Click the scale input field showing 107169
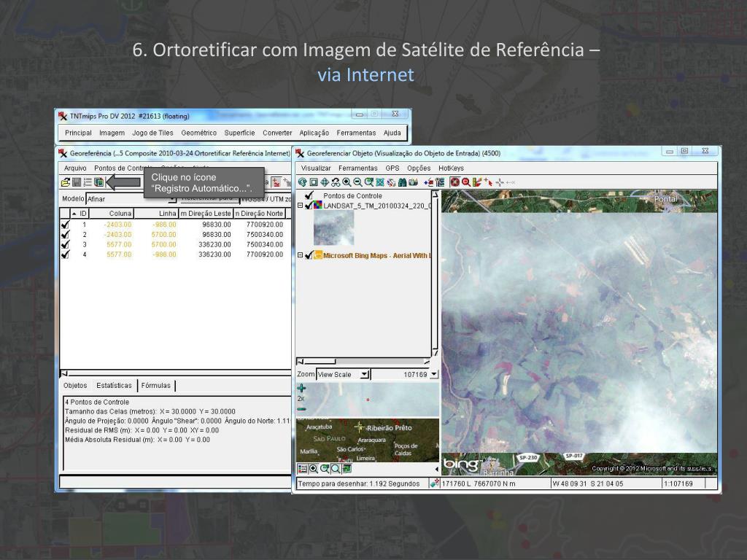 400,375
